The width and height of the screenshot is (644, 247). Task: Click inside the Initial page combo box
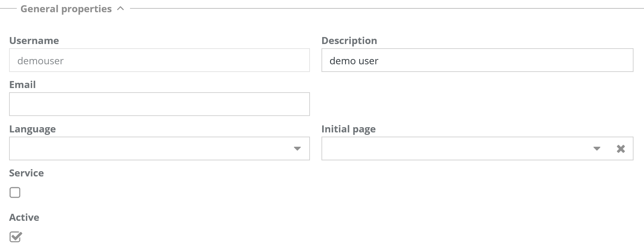pyautogui.click(x=454, y=149)
